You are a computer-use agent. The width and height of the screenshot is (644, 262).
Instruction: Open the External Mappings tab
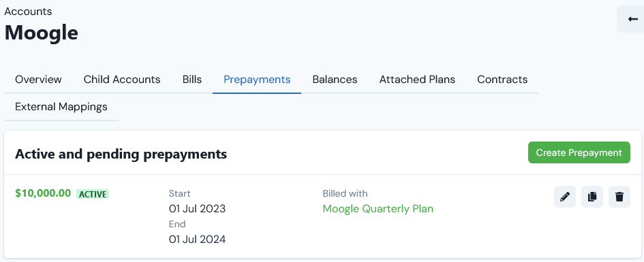coord(61,107)
